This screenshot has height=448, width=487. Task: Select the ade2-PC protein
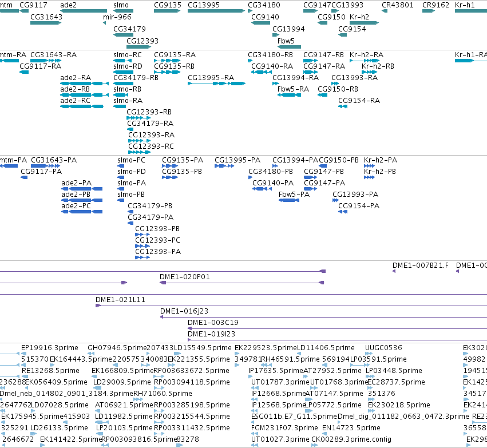(x=82, y=212)
